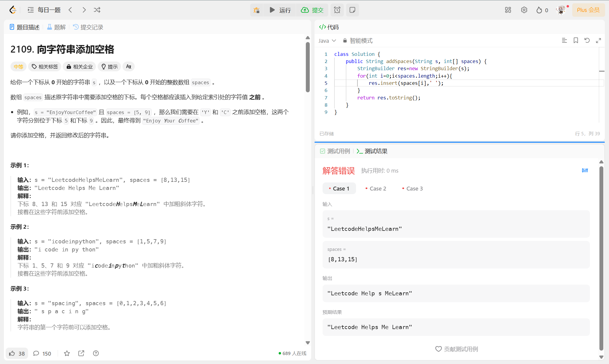Screen dimensions: 609x364
Task: Favorite the problem with star icon
Action: click(x=67, y=353)
